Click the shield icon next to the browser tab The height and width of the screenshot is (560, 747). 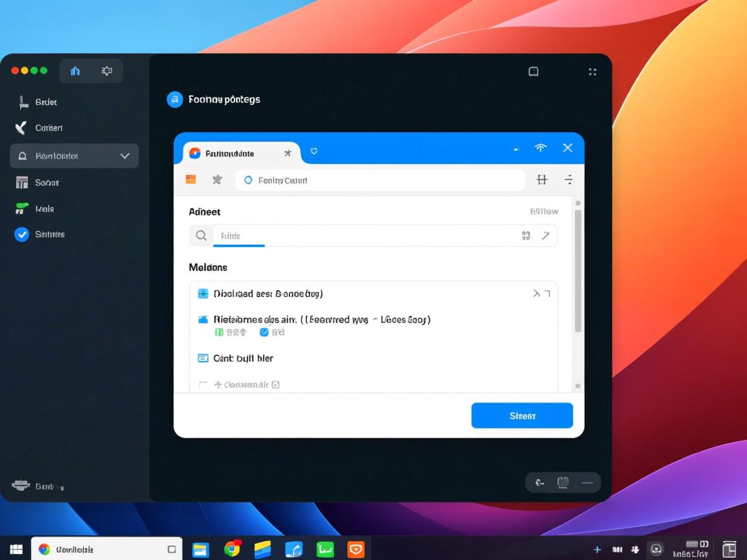[x=314, y=151]
